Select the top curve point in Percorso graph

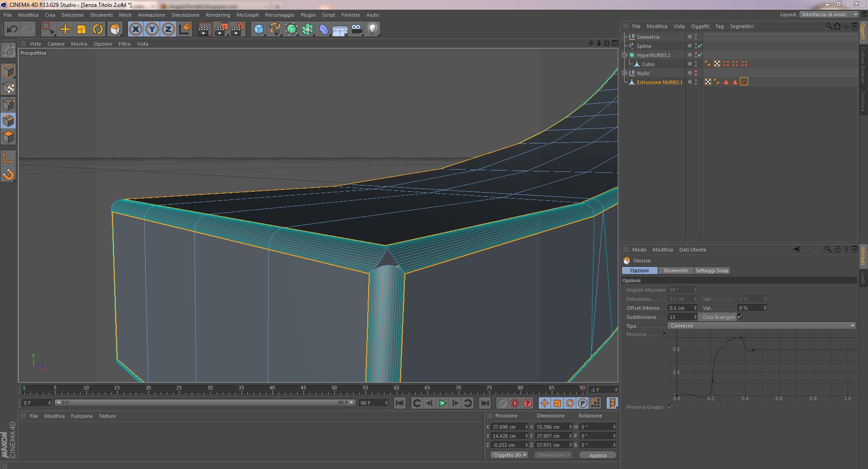741,338
